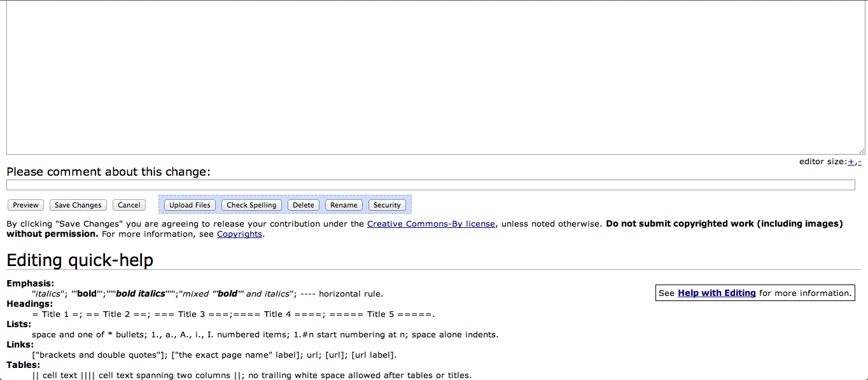868x380 pixels.
Task: Click the "Editing quick-help" heading
Action: click(80, 260)
